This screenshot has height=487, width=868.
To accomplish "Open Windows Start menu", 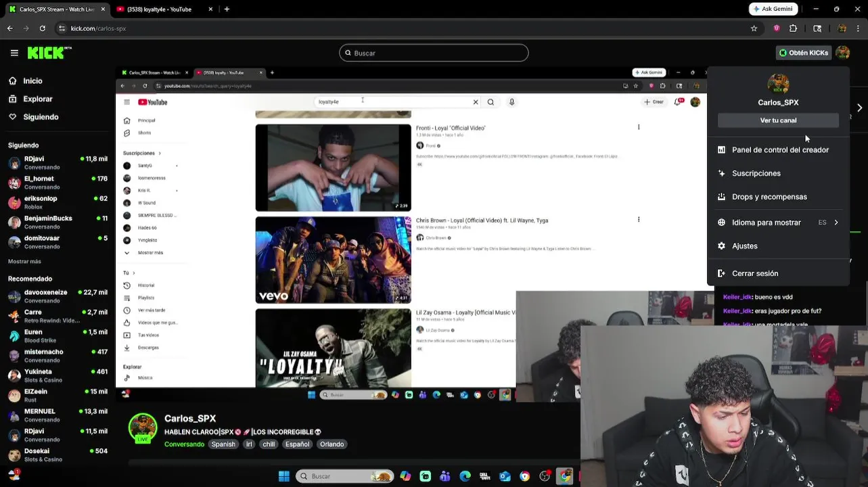I will 284,476.
